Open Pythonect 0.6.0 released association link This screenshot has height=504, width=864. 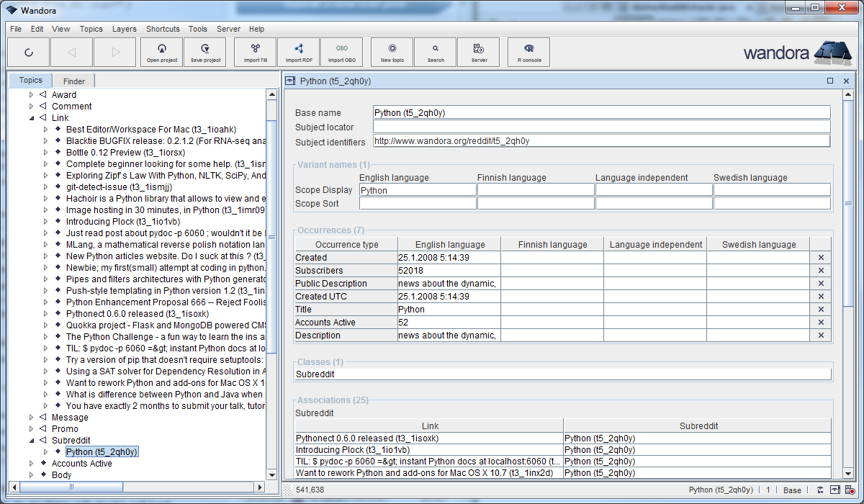(x=367, y=438)
